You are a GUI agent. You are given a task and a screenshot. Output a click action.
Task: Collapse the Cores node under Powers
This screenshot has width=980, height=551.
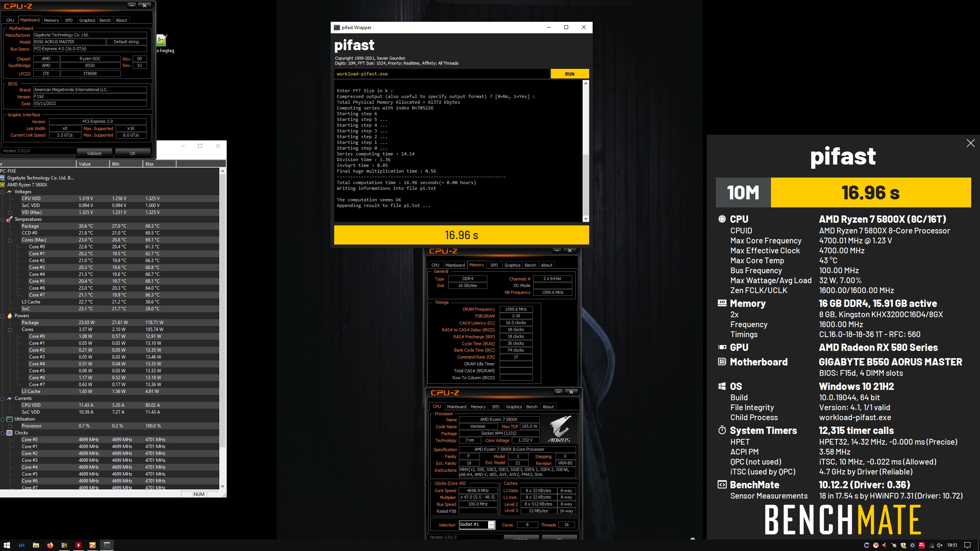(x=10, y=329)
